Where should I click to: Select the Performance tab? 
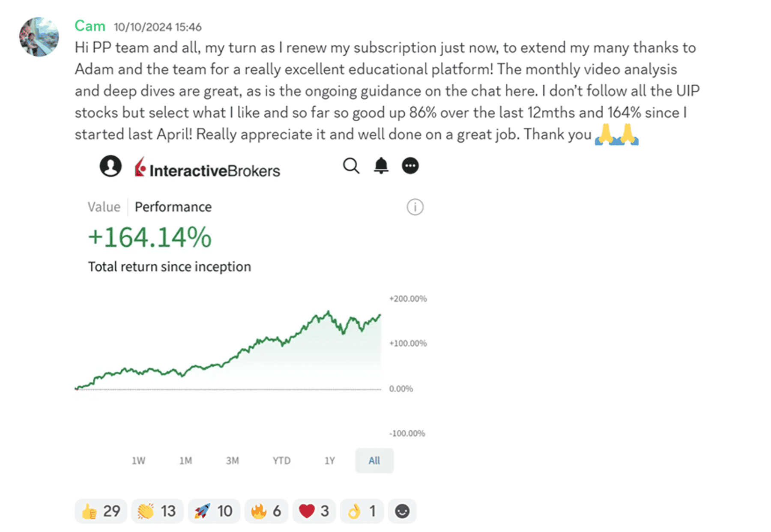click(173, 207)
